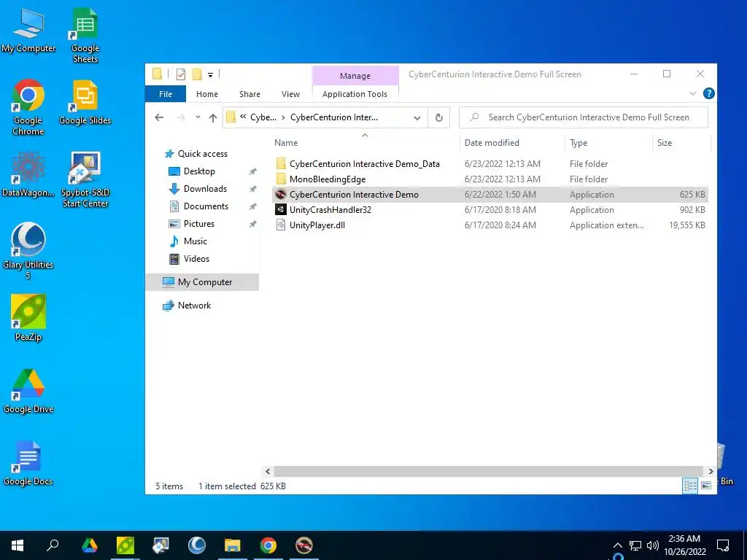Open My Computer desktop shortcut
This screenshot has height=560, width=747.
click(28, 29)
